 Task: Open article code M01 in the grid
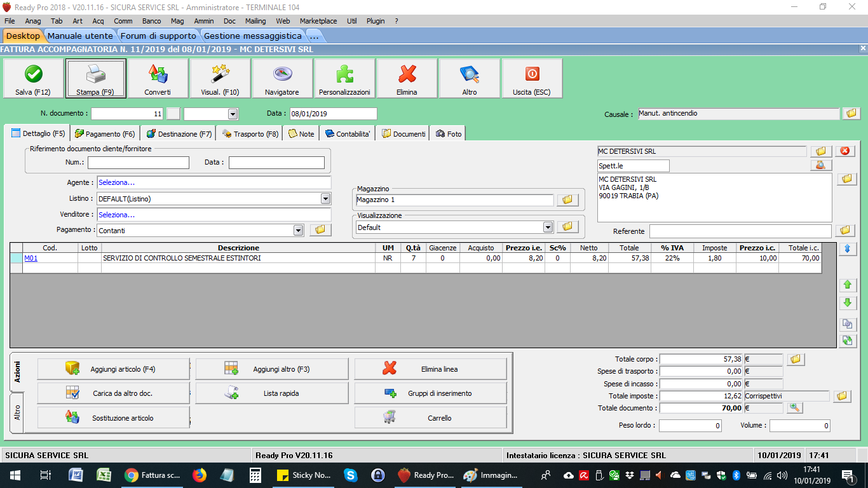(31, 259)
